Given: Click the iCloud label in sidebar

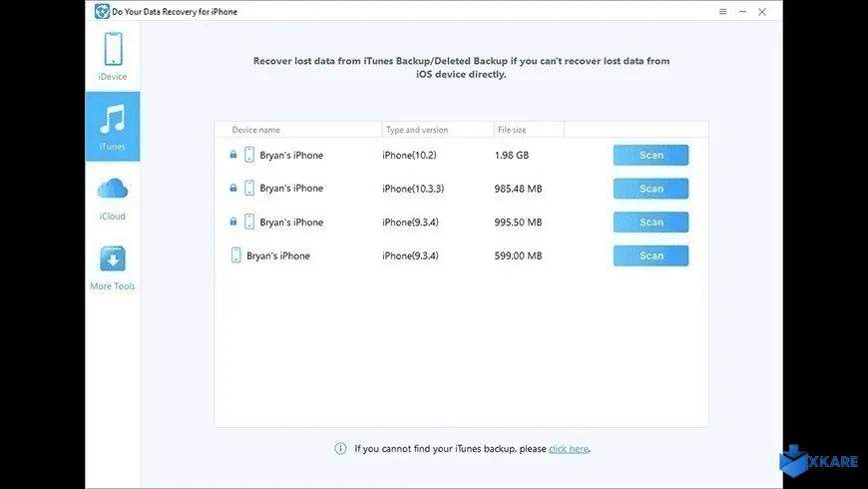Looking at the screenshot, I should (x=113, y=216).
